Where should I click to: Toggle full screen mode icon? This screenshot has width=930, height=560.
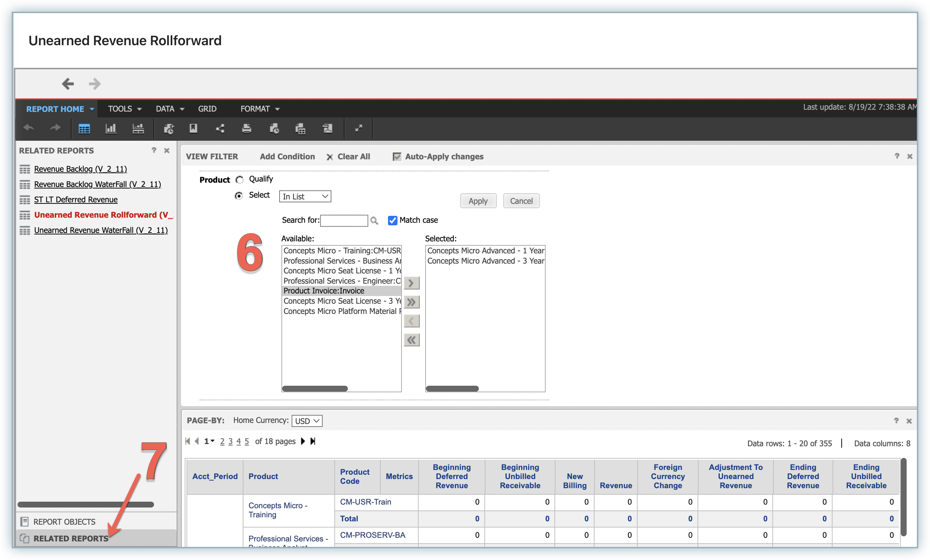358,128
